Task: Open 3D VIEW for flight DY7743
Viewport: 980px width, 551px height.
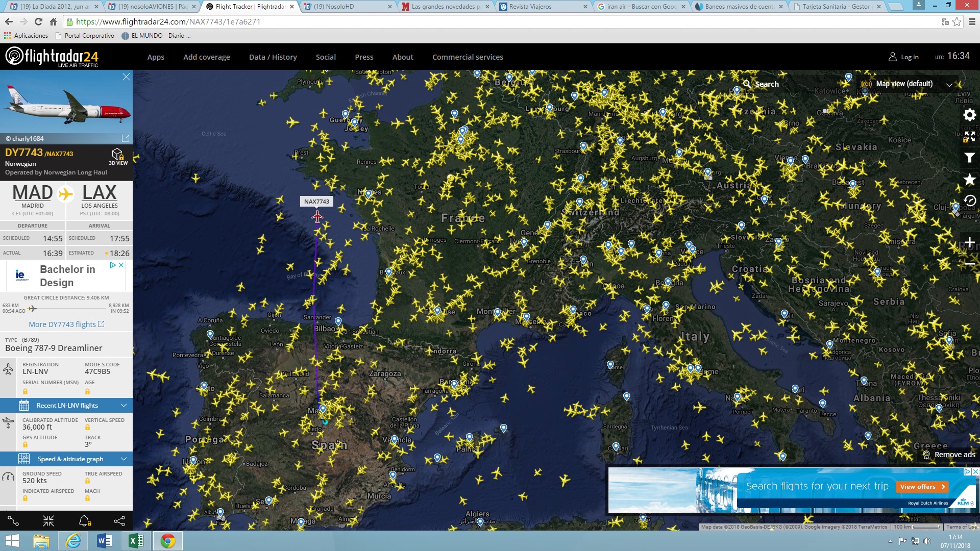Action: click(117, 157)
